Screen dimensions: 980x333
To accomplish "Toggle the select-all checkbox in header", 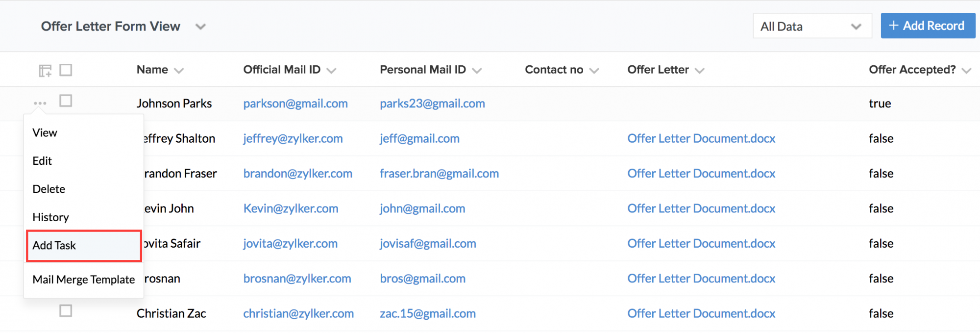I will tap(66, 70).
